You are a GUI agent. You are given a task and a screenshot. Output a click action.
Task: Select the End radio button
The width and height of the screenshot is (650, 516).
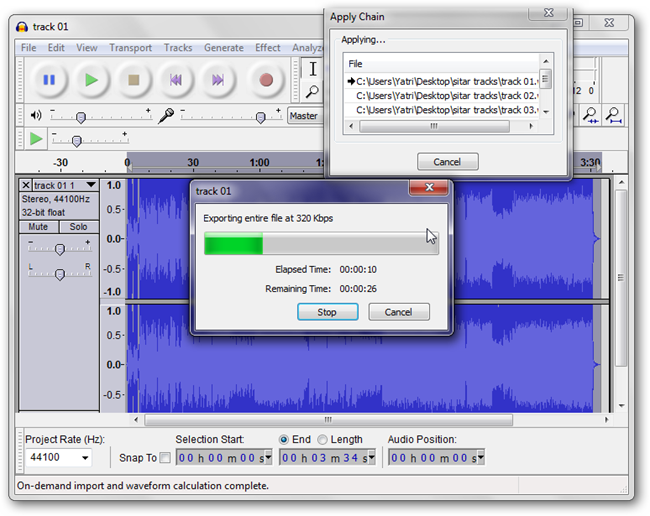tap(284, 439)
